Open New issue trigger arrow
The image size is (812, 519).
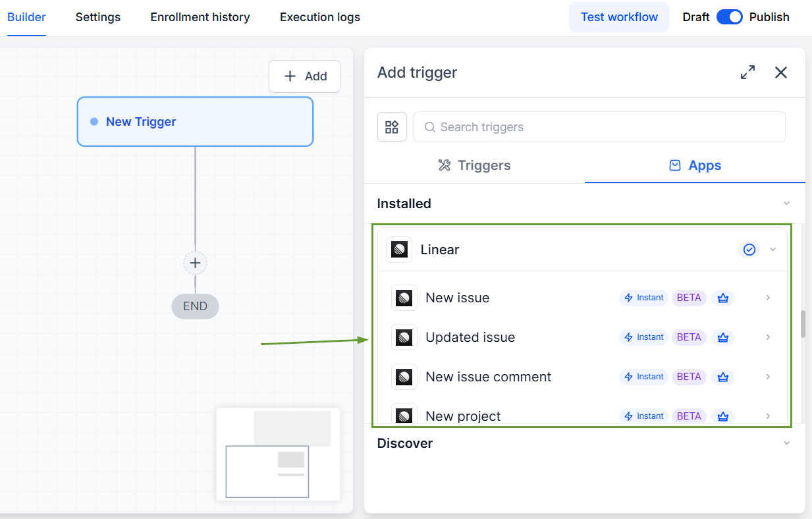pos(768,298)
